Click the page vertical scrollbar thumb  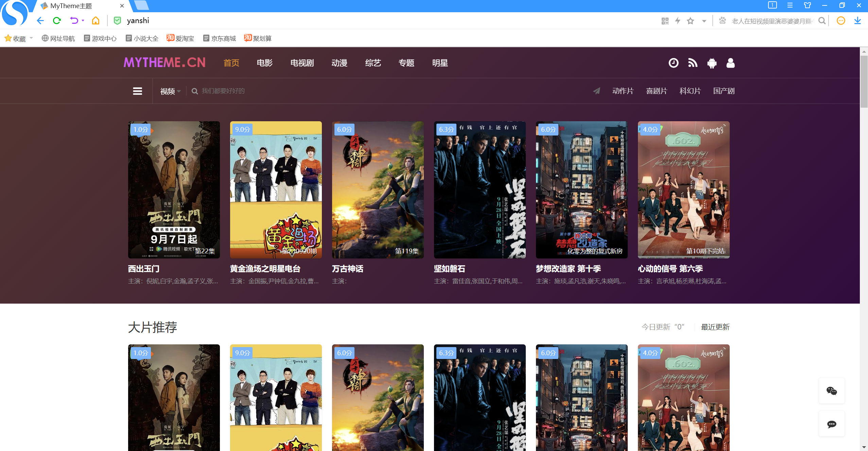tap(864, 82)
